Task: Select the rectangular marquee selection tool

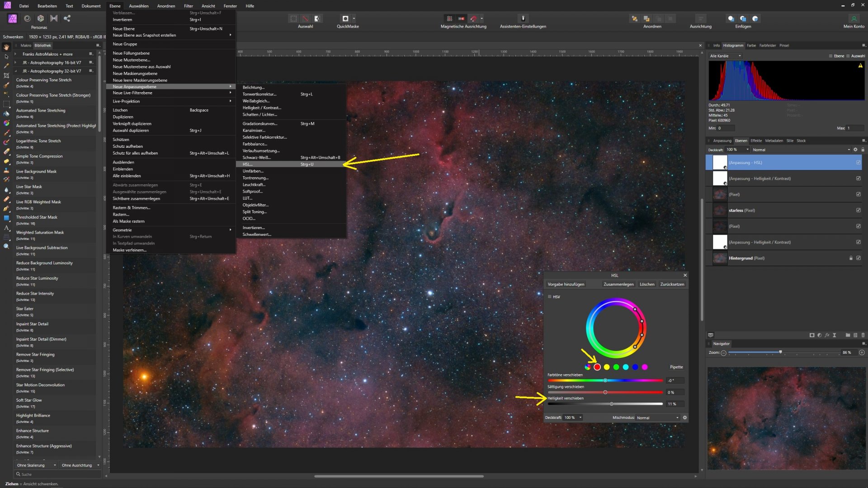Action: 6,104
